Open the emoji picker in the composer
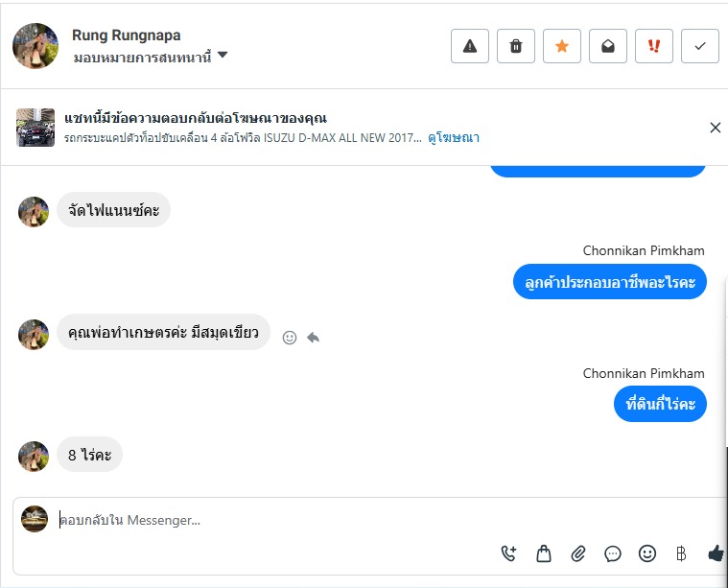This screenshot has height=588, width=728. [x=647, y=553]
